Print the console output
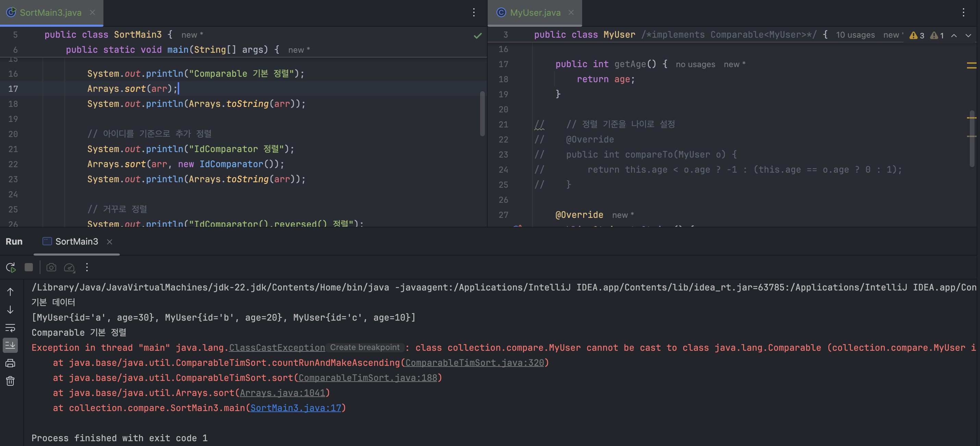980x446 pixels. 10,363
